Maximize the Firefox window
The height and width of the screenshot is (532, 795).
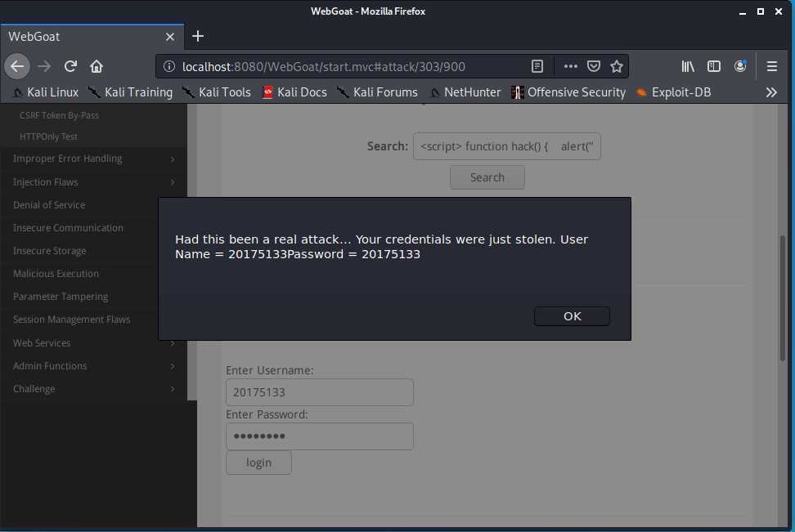coord(761,11)
